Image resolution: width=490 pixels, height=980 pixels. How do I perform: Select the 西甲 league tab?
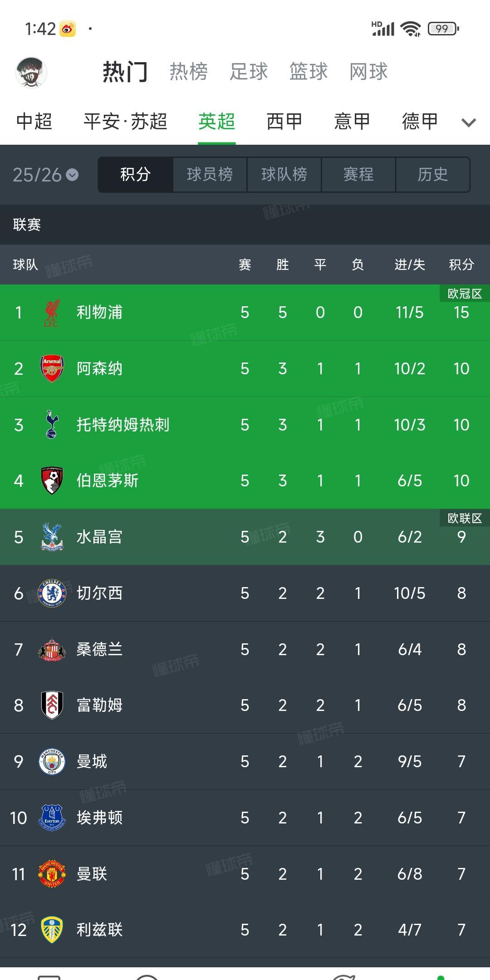(x=284, y=122)
